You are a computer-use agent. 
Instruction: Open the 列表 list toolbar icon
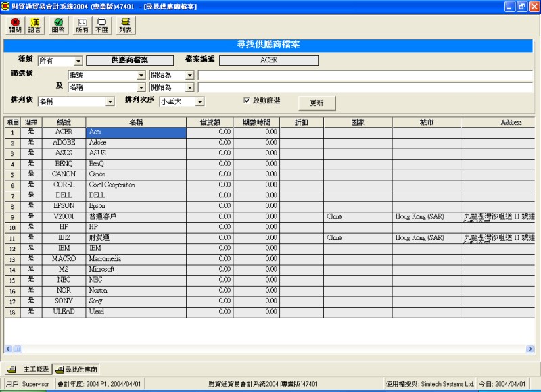click(x=125, y=26)
